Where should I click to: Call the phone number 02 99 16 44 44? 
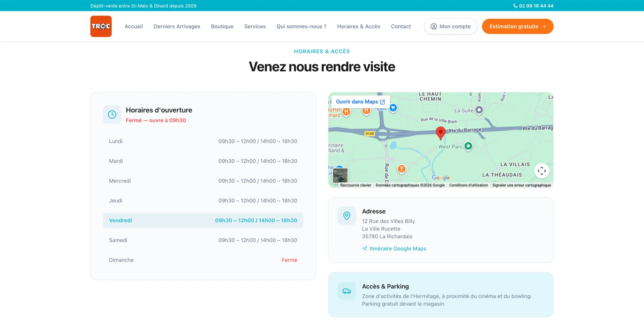pyautogui.click(x=533, y=6)
